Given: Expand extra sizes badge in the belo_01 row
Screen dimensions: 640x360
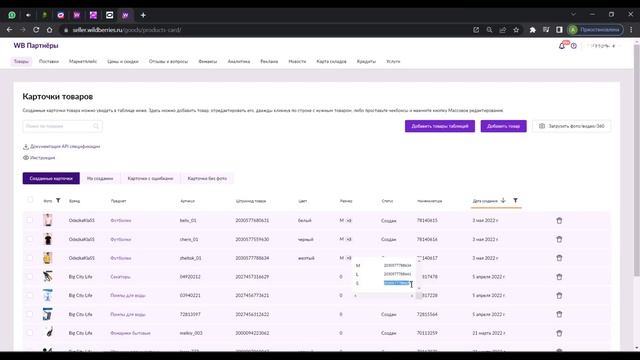Looking at the screenshot, I should coord(349,220).
